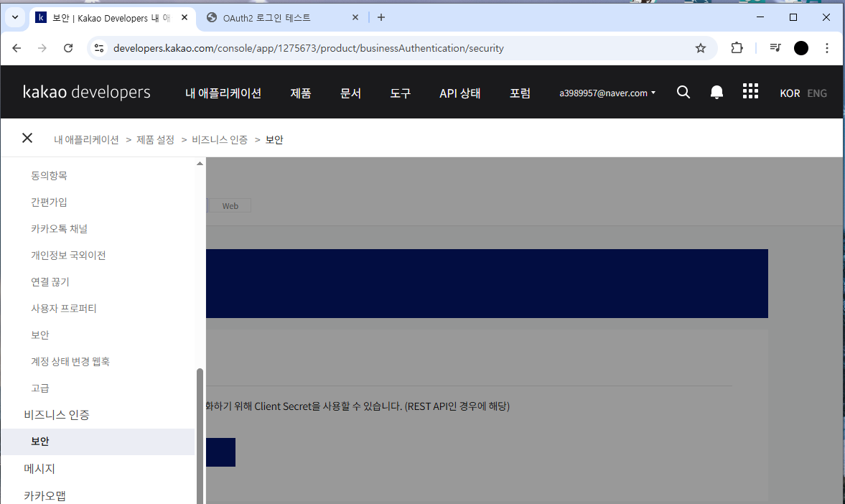The width and height of the screenshot is (845, 504).
Task: Open a new browser tab
Action: tap(381, 17)
